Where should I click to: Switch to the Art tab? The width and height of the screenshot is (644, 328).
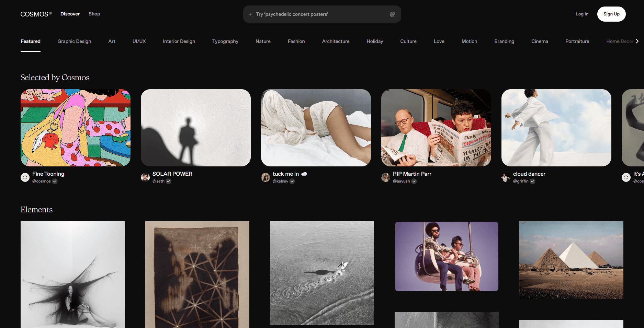coord(112,41)
